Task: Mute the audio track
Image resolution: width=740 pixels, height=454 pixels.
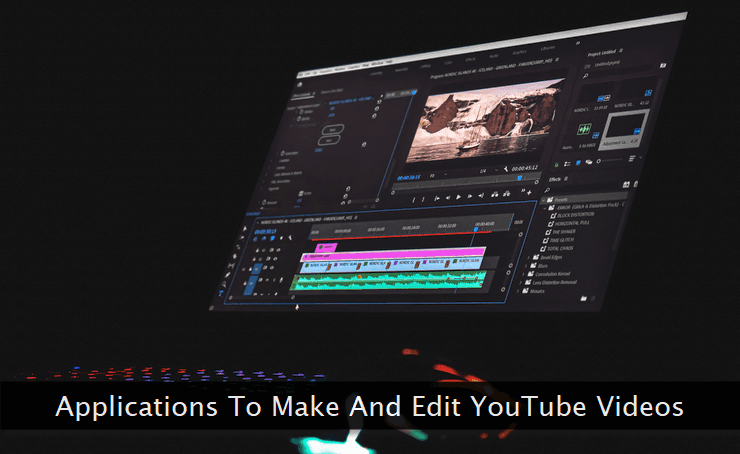Action: click(267, 280)
